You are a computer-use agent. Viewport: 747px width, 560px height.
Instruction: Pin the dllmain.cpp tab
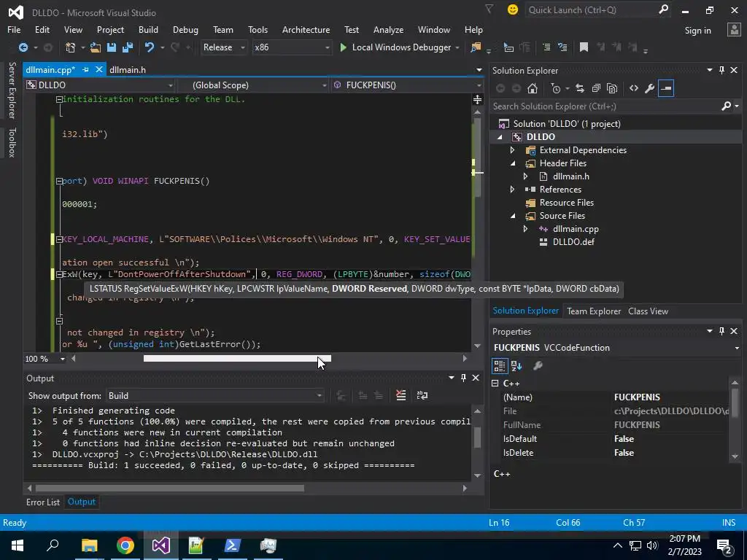(86, 69)
